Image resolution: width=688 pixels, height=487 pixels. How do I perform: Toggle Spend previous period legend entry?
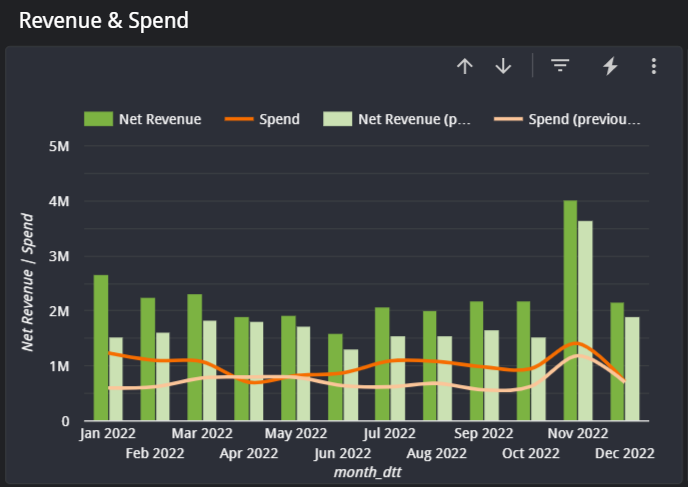(567, 119)
